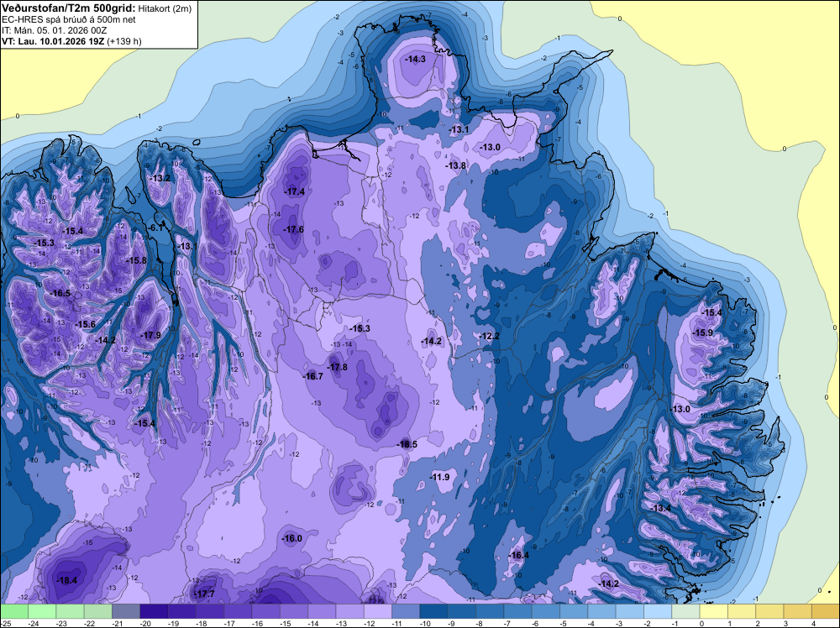Pick the -24 light green legend swatch

point(42,611)
